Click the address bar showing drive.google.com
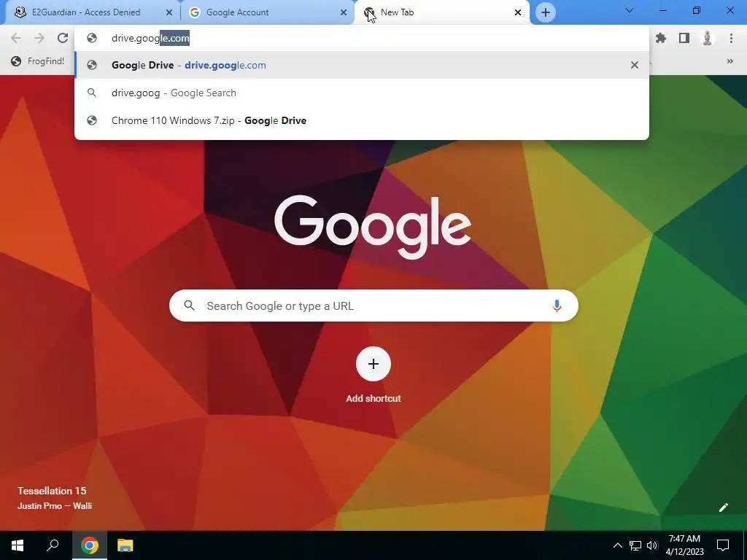Image resolution: width=747 pixels, height=560 pixels. pyautogui.click(x=362, y=38)
